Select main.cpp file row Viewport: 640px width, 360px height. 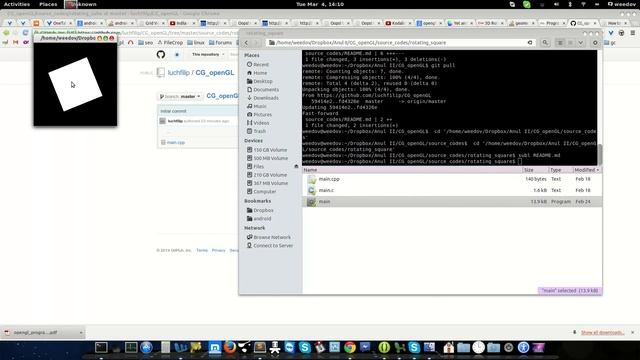452,179
